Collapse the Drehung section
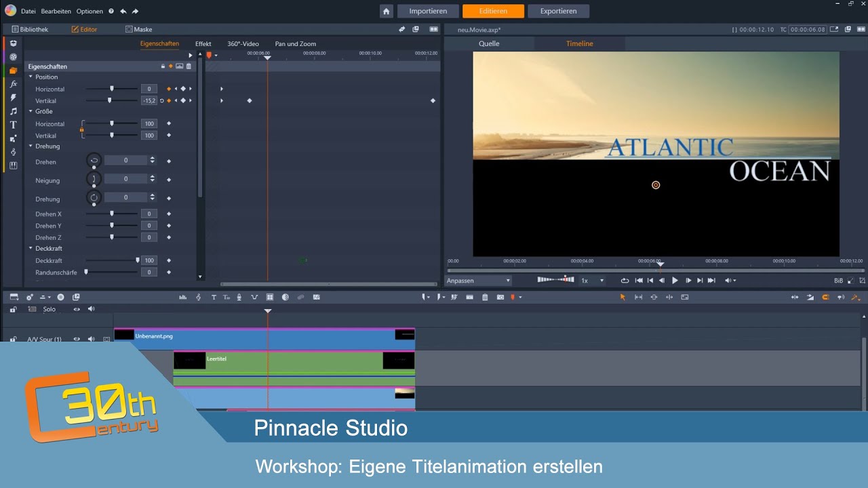Image resolution: width=868 pixels, height=488 pixels. click(31, 146)
